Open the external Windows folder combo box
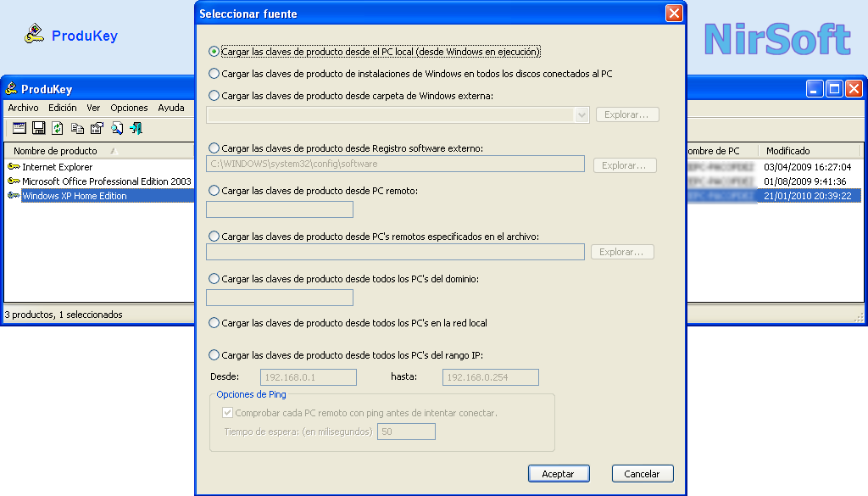The height and width of the screenshot is (496, 868). (398, 114)
